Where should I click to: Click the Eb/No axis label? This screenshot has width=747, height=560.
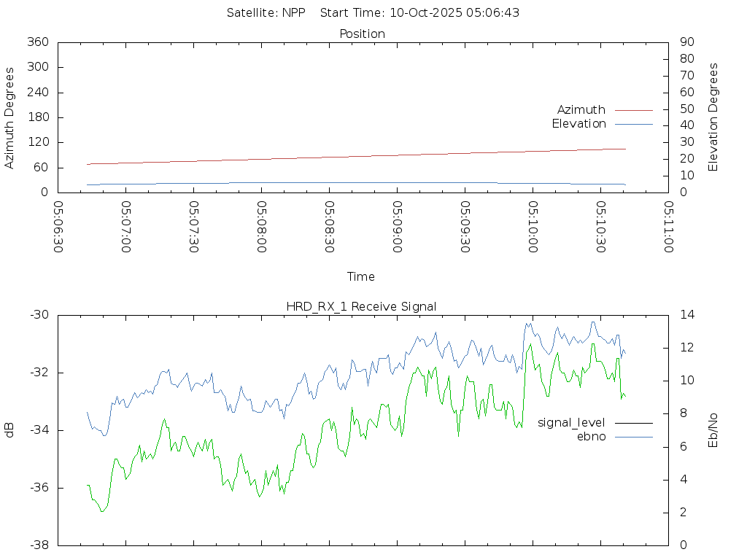click(x=713, y=430)
